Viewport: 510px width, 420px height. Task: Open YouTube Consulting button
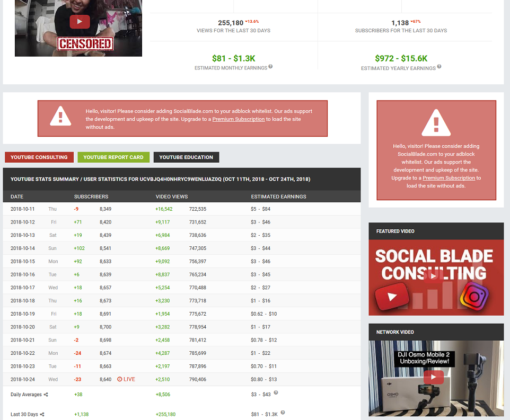click(x=39, y=157)
